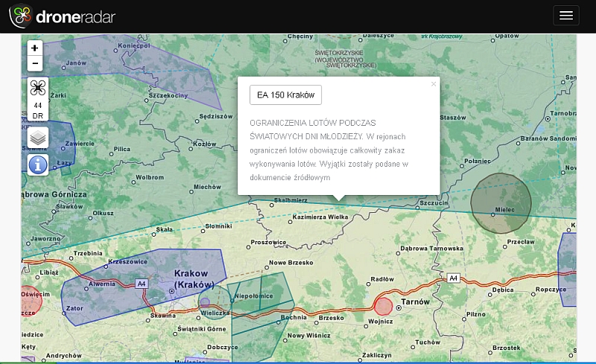Click the Szczekociny town label
Viewport: 596px width, 364px height.
point(168,95)
